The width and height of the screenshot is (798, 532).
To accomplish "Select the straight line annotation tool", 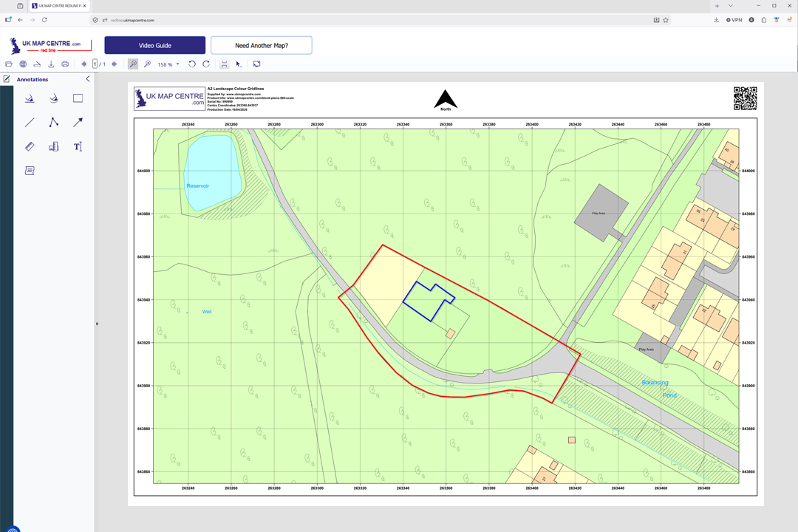I will pos(30,122).
